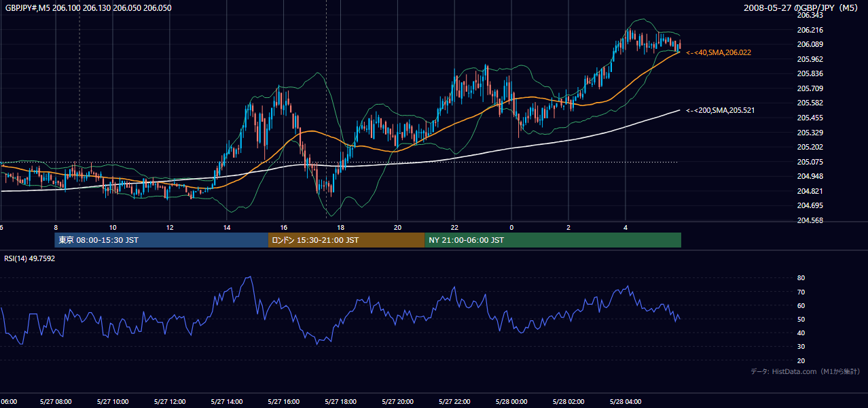Click the 5/27 22:00 time label

pyautogui.click(x=455, y=402)
